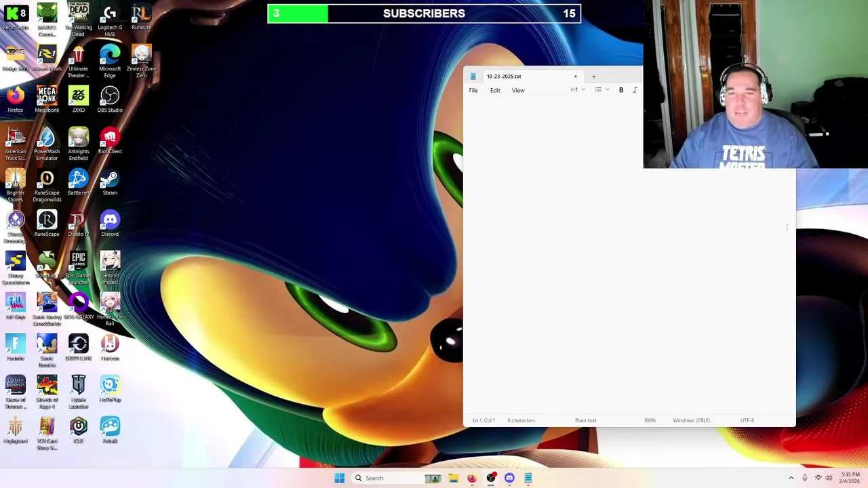Select the Arknights Endfield shortcut
The width and height of the screenshot is (868, 488).
[78, 144]
